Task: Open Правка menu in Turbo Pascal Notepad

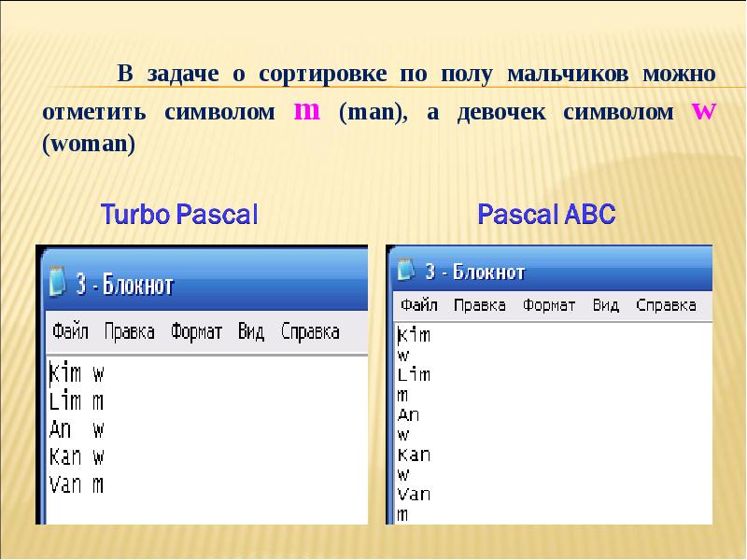Action: click(130, 331)
